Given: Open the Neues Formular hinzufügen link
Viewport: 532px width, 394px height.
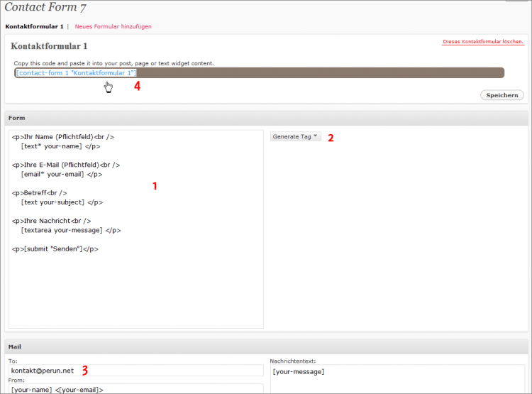Looking at the screenshot, I should (113, 26).
